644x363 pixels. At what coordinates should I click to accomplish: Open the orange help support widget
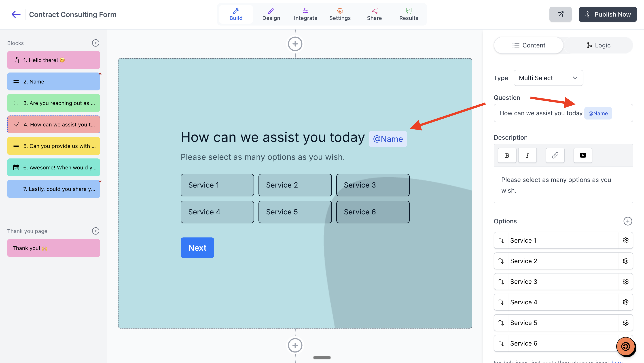(x=625, y=346)
